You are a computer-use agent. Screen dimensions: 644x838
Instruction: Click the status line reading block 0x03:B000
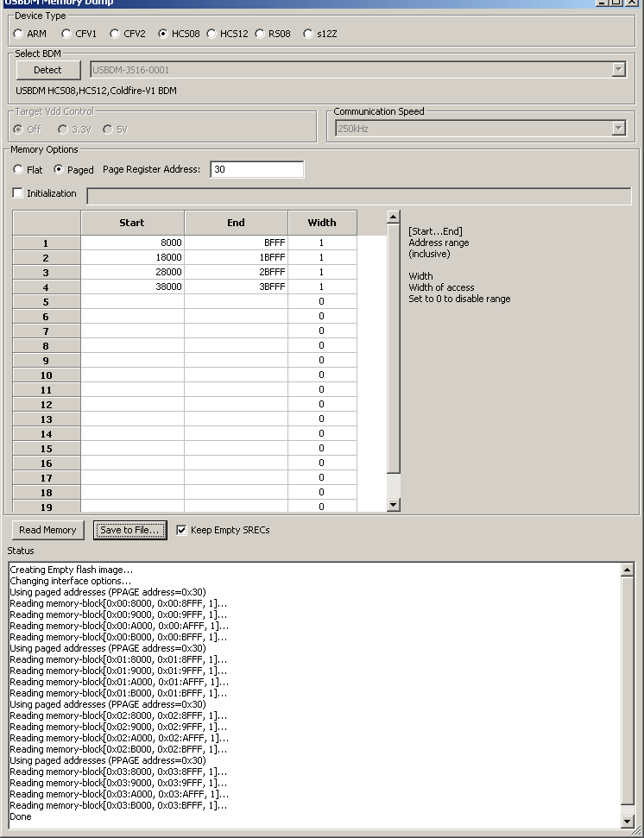118,805
